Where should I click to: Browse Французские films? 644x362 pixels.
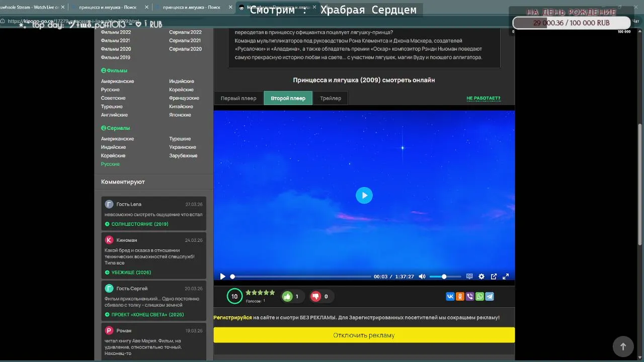point(184,98)
